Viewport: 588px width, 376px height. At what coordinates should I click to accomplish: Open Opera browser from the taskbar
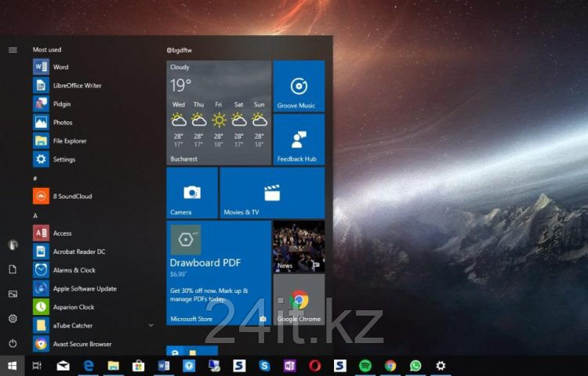coord(314,366)
